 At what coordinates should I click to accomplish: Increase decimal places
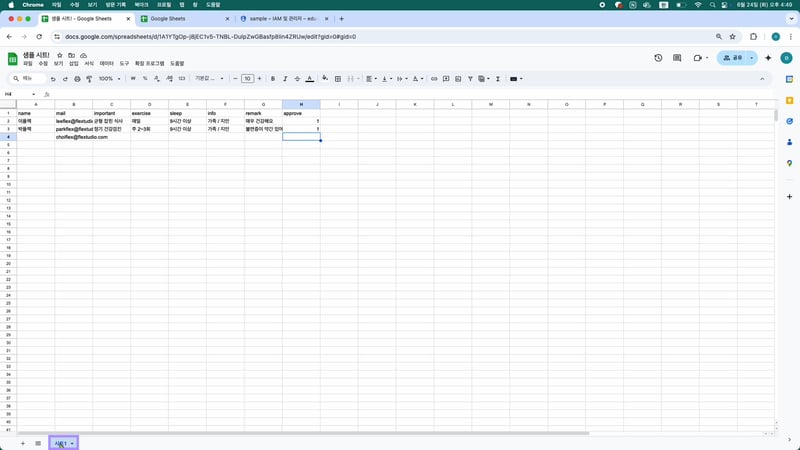[x=169, y=79]
